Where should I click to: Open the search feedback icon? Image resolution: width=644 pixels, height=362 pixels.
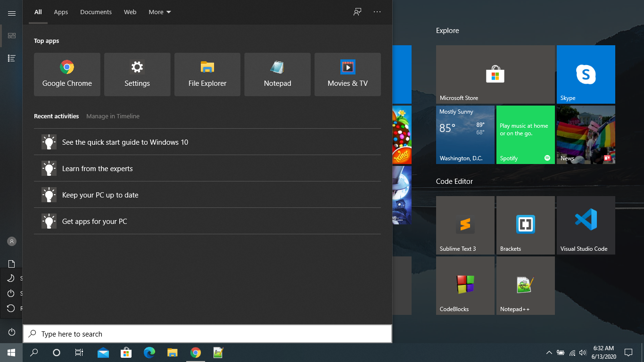point(357,12)
